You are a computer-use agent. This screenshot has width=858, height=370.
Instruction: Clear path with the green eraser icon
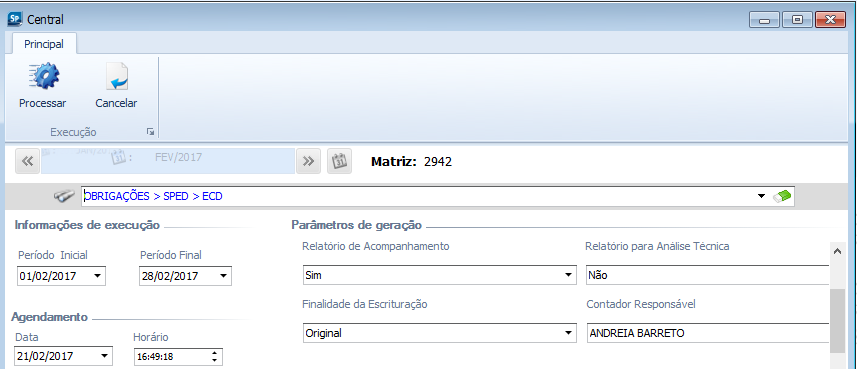point(782,196)
